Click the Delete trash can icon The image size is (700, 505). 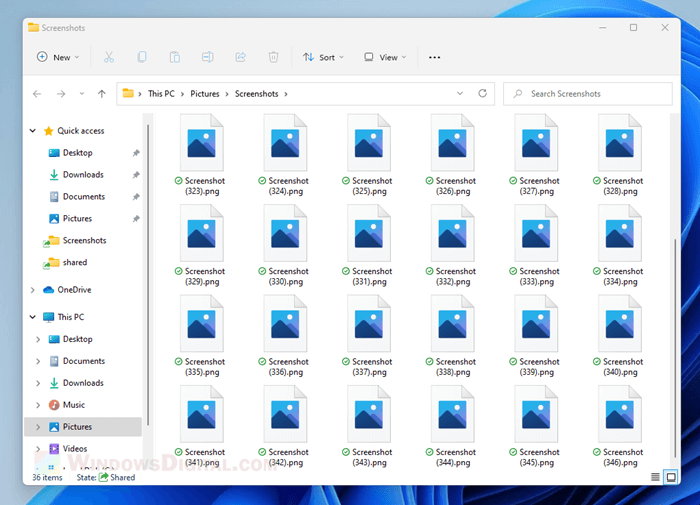click(x=273, y=57)
